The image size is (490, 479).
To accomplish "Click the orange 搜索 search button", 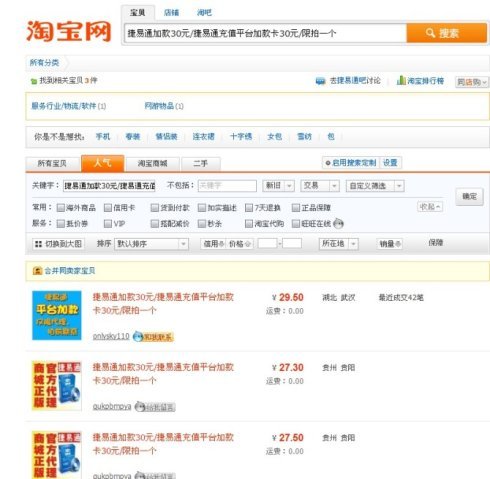I will [x=446, y=33].
